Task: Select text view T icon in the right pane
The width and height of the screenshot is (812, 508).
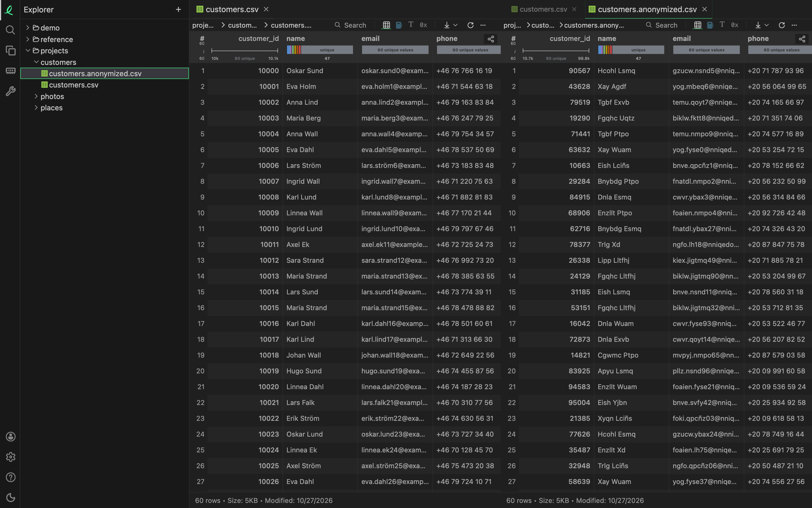Action: pyautogui.click(x=722, y=25)
